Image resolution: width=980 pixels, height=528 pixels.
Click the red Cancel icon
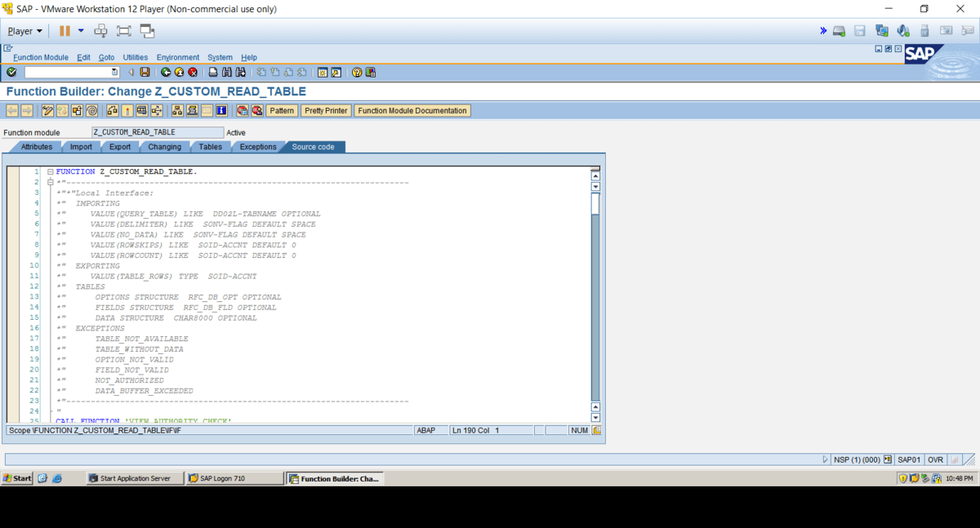pyautogui.click(x=193, y=73)
